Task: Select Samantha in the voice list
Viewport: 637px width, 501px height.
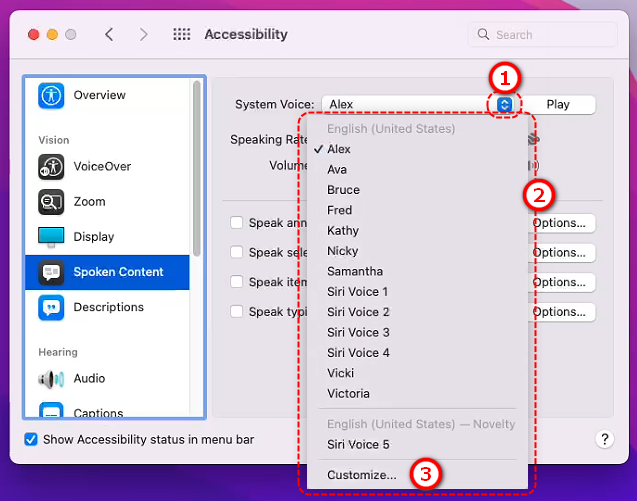Action: click(417, 271)
